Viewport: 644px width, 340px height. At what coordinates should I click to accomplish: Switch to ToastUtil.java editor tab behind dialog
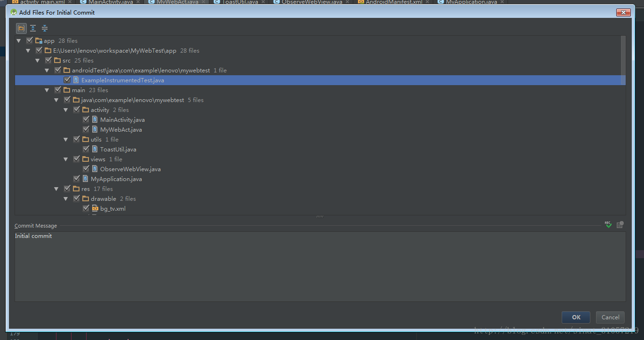(239, 2)
